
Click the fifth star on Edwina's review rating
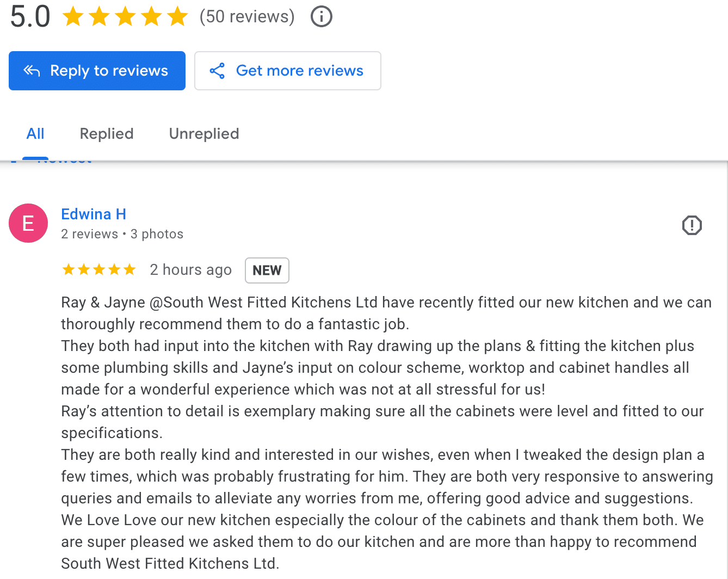point(130,269)
